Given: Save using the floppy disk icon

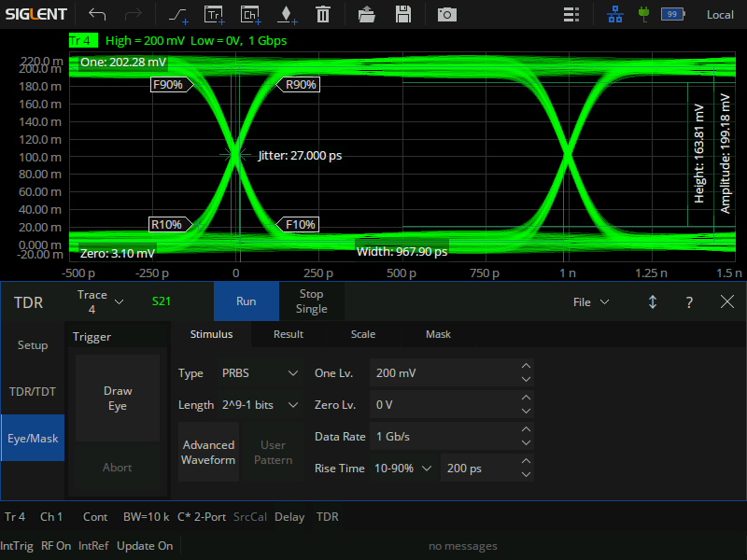Looking at the screenshot, I should [x=403, y=14].
